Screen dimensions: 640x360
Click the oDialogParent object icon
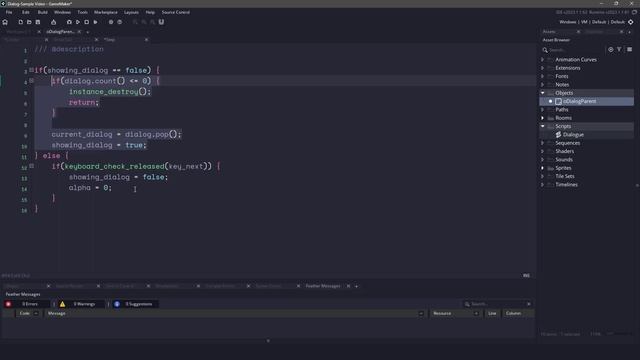pyautogui.click(x=558, y=101)
